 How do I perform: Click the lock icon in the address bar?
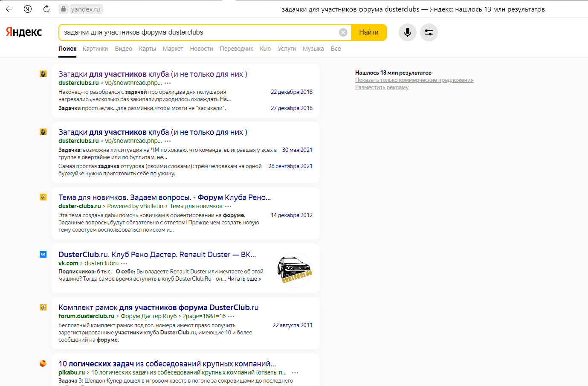click(x=64, y=9)
